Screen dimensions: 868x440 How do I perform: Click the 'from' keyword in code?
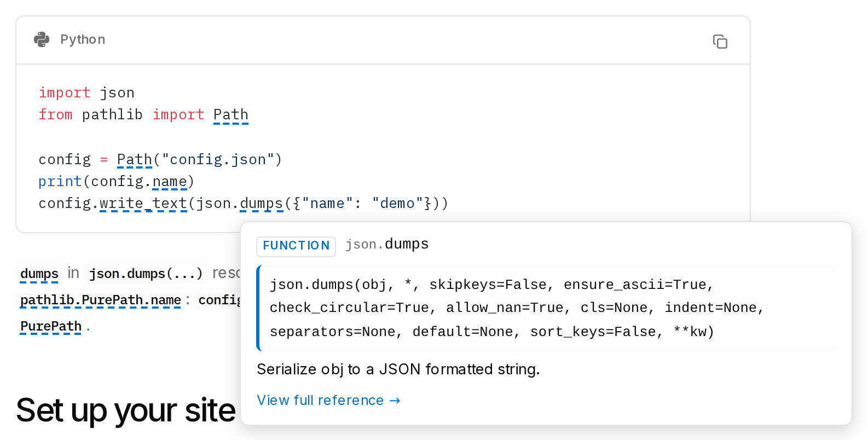[56, 115]
